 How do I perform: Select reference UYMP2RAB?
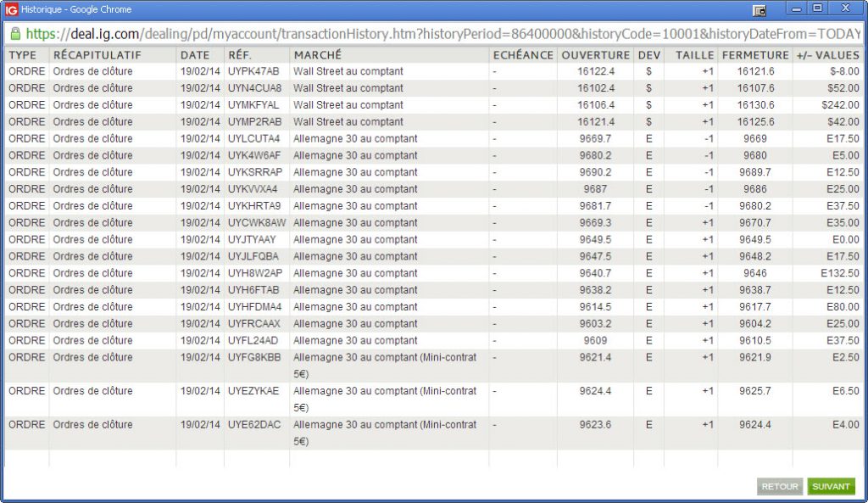pyautogui.click(x=254, y=122)
